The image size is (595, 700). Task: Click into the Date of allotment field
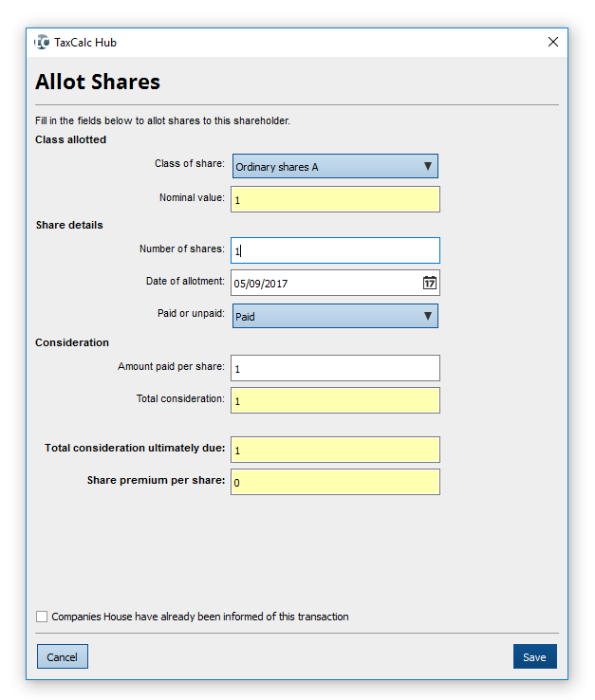pyautogui.click(x=323, y=283)
